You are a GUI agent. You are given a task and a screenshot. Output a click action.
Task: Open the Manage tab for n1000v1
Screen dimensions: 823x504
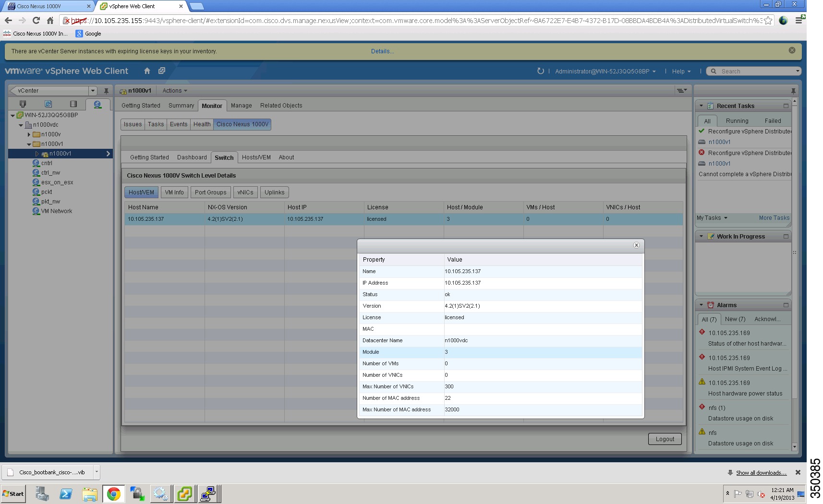click(x=241, y=105)
